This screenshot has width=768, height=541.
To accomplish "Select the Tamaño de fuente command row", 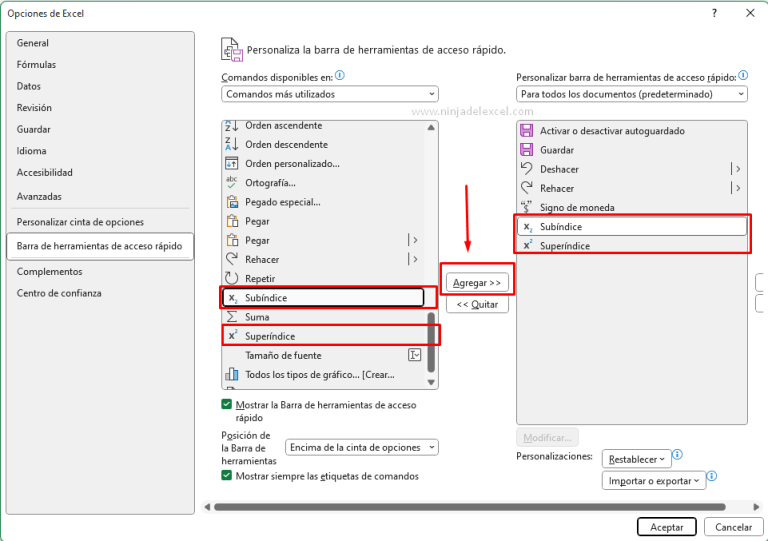I will pos(323,355).
